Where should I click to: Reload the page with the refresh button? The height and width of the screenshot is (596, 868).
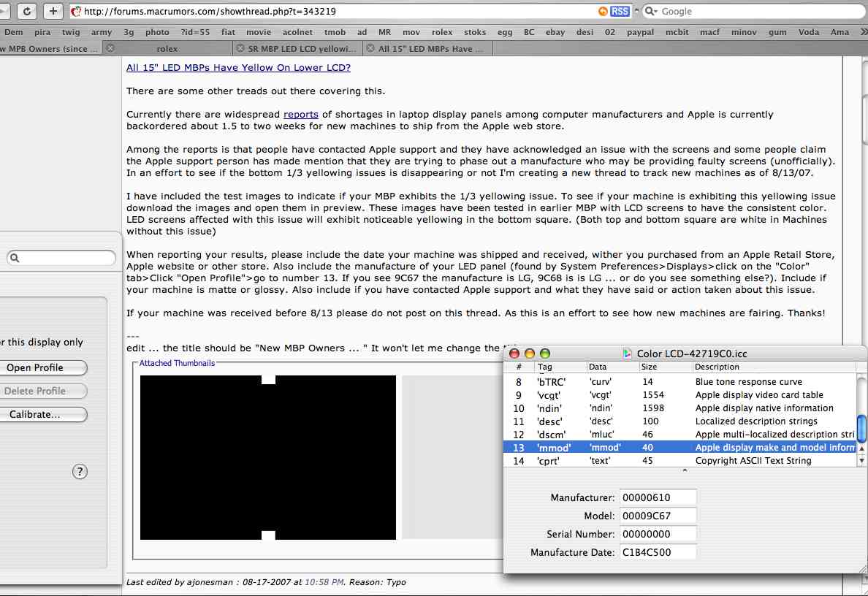pyautogui.click(x=26, y=11)
